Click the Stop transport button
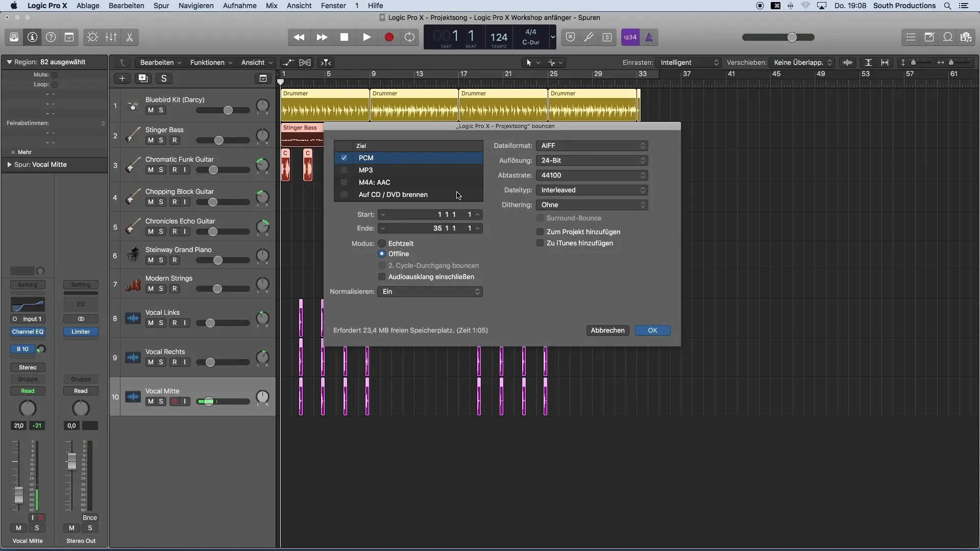Screen dimensions: 980x551 (x=344, y=37)
